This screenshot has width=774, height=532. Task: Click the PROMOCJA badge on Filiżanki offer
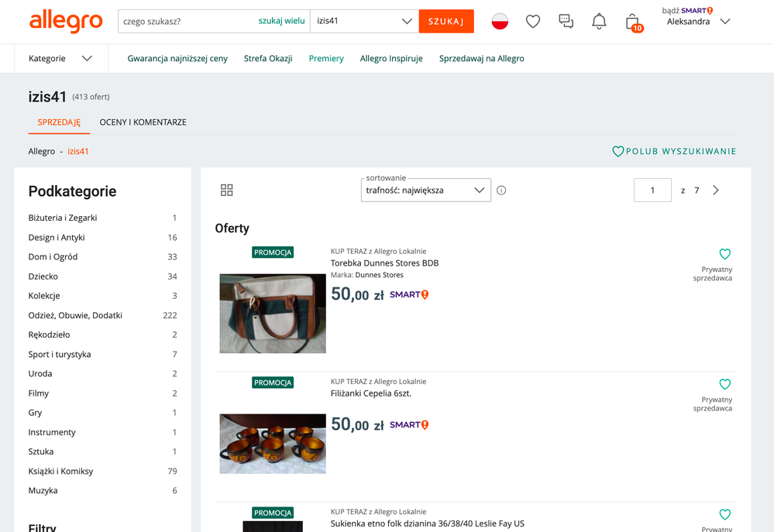pos(273,383)
